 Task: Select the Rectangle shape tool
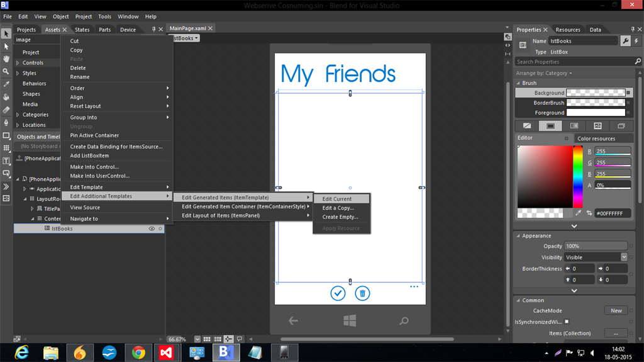6,135
